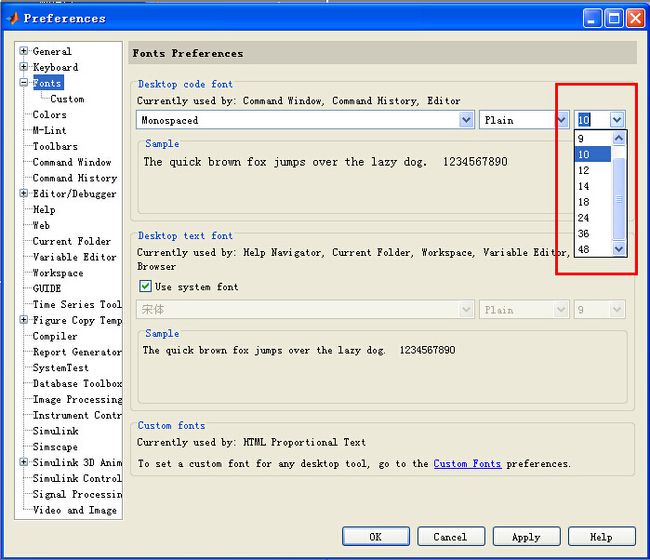The height and width of the screenshot is (560, 650).
Task: Expand the General tree node
Action: click(x=24, y=51)
